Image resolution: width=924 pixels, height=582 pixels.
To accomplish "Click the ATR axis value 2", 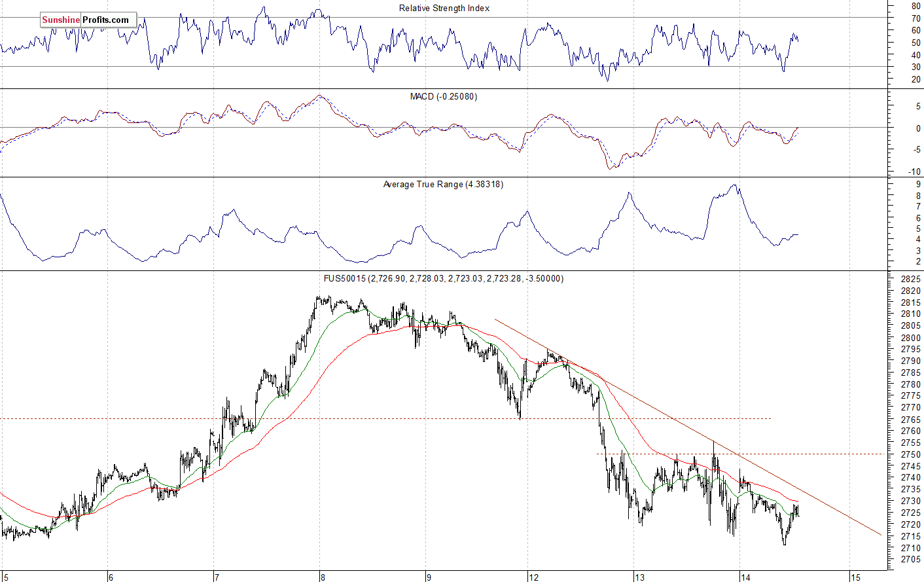I will click(918, 262).
